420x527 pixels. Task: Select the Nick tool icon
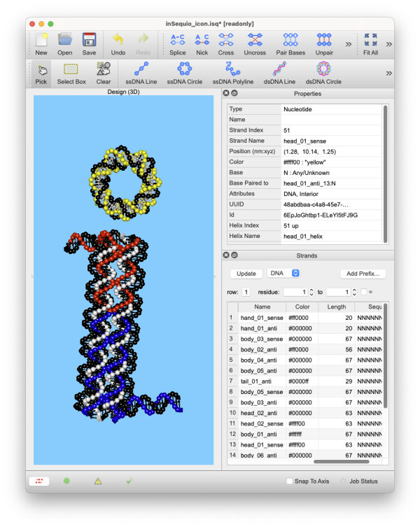(x=202, y=43)
